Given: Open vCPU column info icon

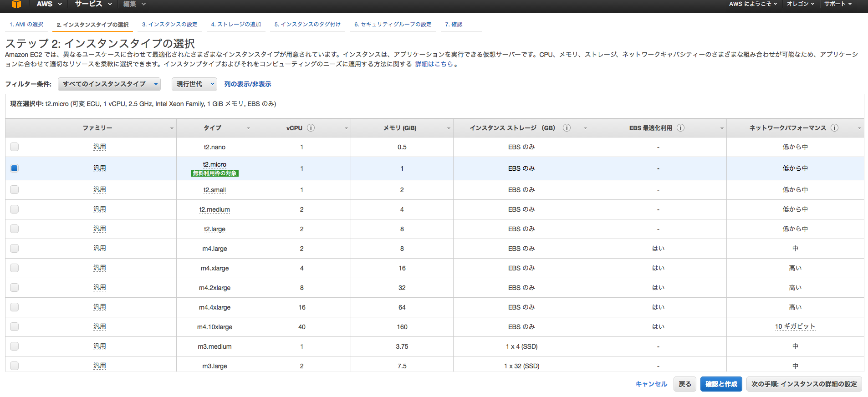Looking at the screenshot, I should coord(311,128).
